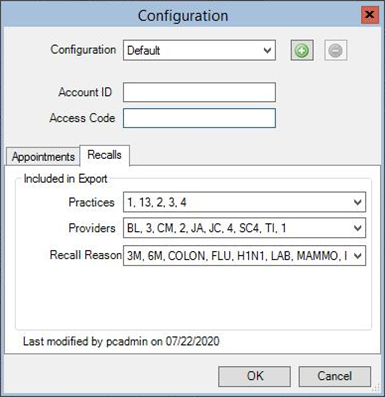
Task: Click the Included in Export group heading
Action: (65, 179)
